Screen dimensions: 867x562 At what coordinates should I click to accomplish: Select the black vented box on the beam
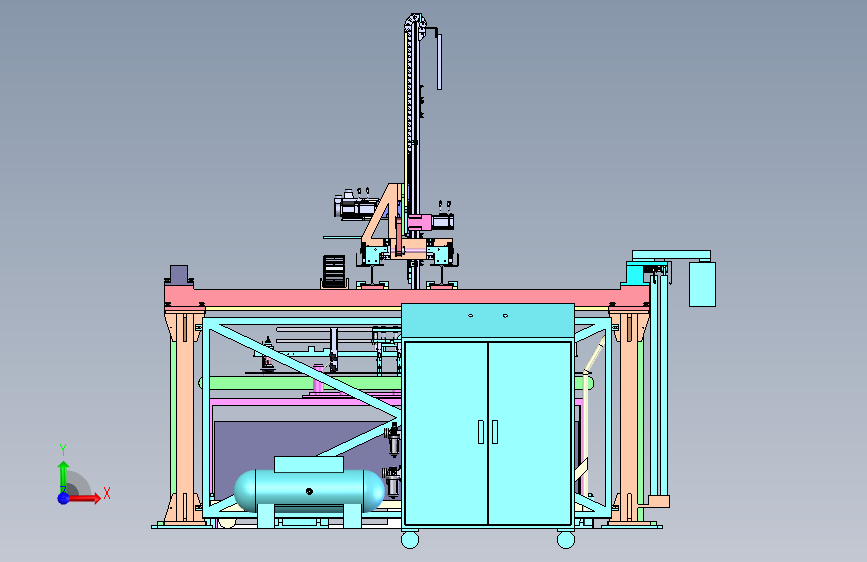click(334, 271)
